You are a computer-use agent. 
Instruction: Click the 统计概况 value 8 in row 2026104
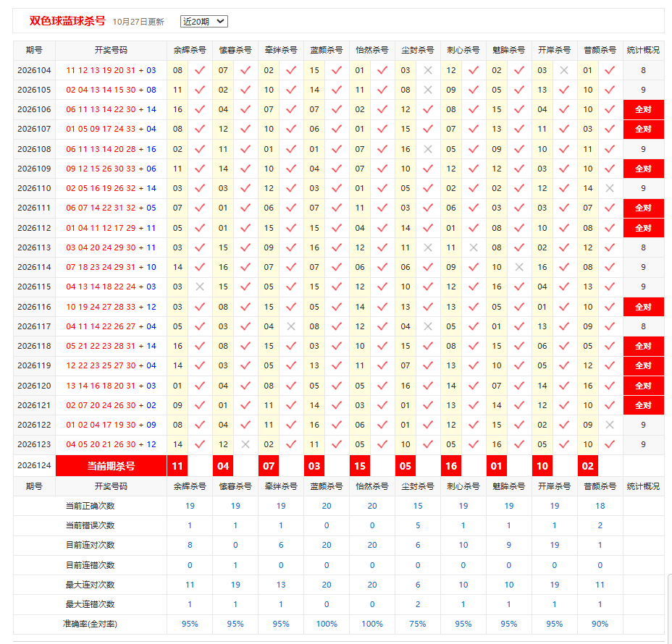pos(643,70)
